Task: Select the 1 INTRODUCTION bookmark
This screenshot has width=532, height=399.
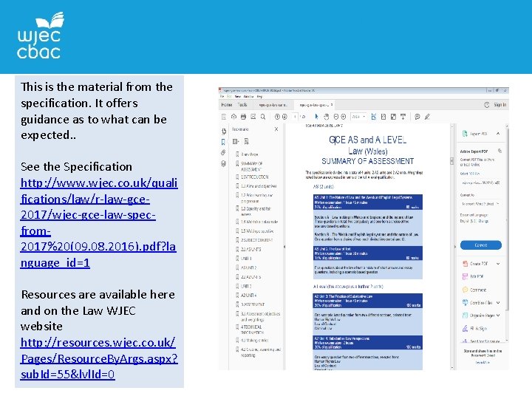Action: tap(255, 177)
